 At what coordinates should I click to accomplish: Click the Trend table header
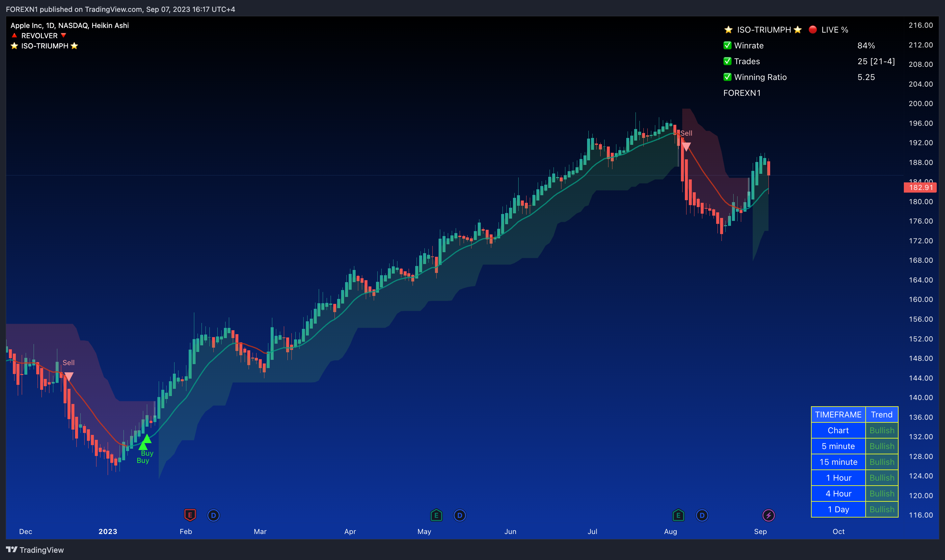[881, 414]
